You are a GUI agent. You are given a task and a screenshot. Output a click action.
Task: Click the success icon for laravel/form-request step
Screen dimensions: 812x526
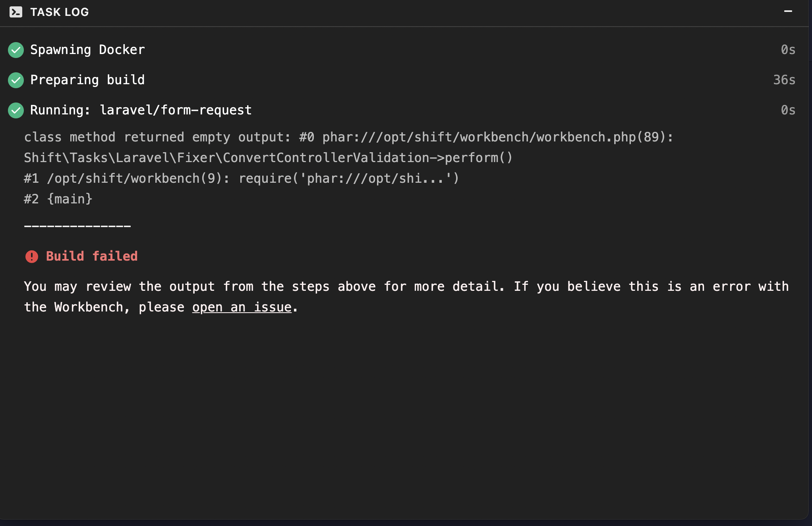[x=16, y=110]
